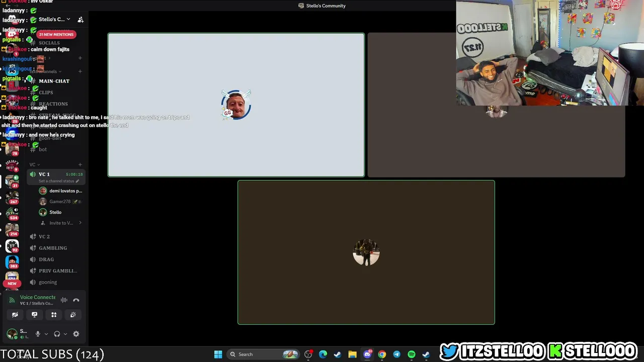Select user demi lovatos in VC 1

60,191
